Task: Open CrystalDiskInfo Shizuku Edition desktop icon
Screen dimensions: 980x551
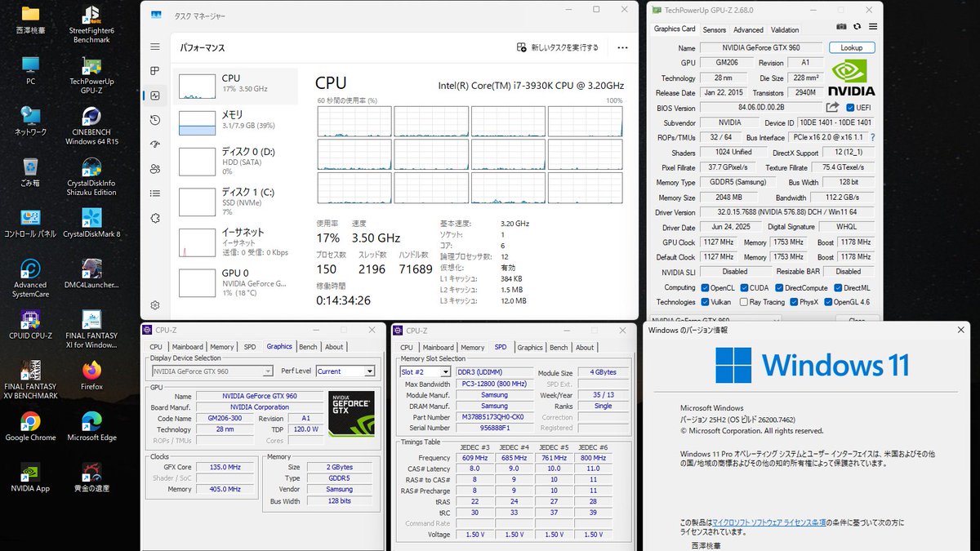Action: [91, 176]
